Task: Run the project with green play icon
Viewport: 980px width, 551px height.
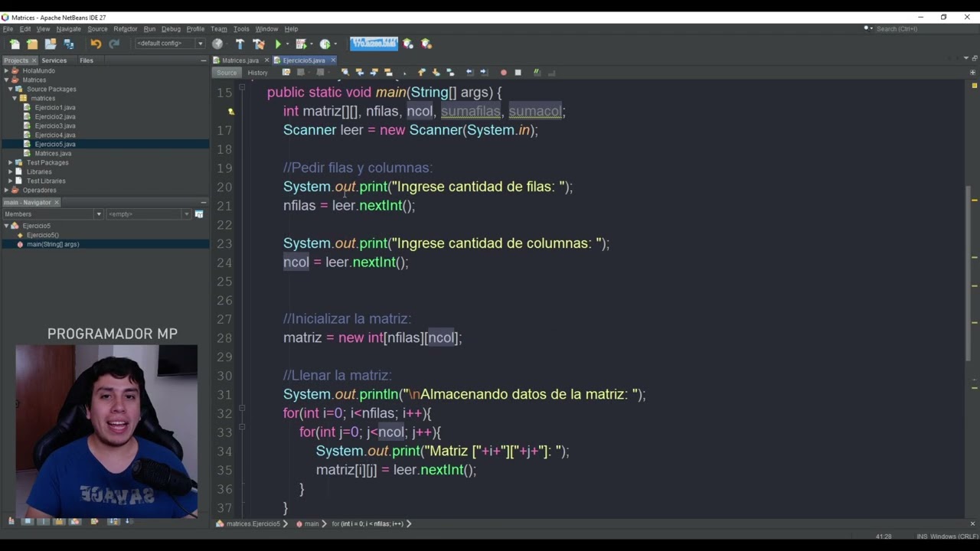Action: (x=279, y=44)
